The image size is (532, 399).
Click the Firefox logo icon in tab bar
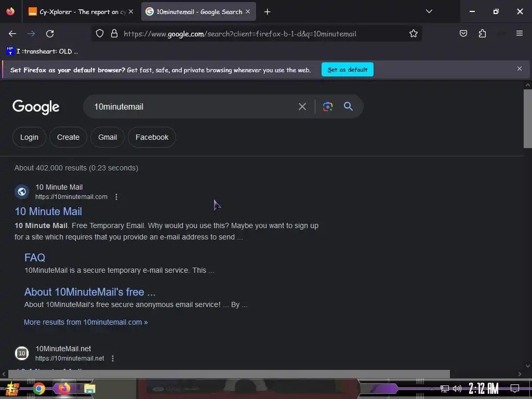click(10, 11)
